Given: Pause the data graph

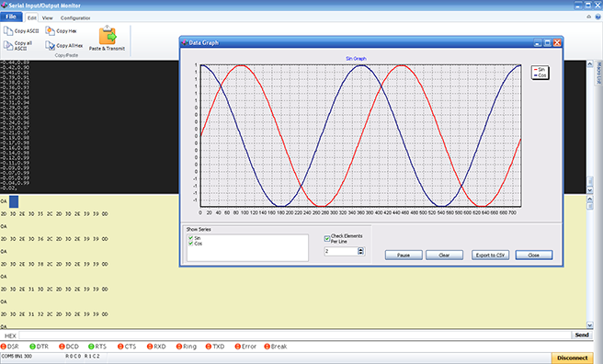Looking at the screenshot, I should [404, 256].
